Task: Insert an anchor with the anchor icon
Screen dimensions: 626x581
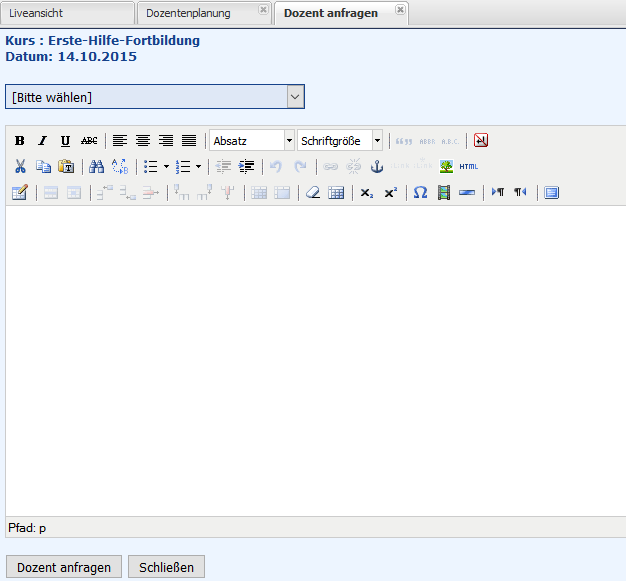Action: pos(377,166)
